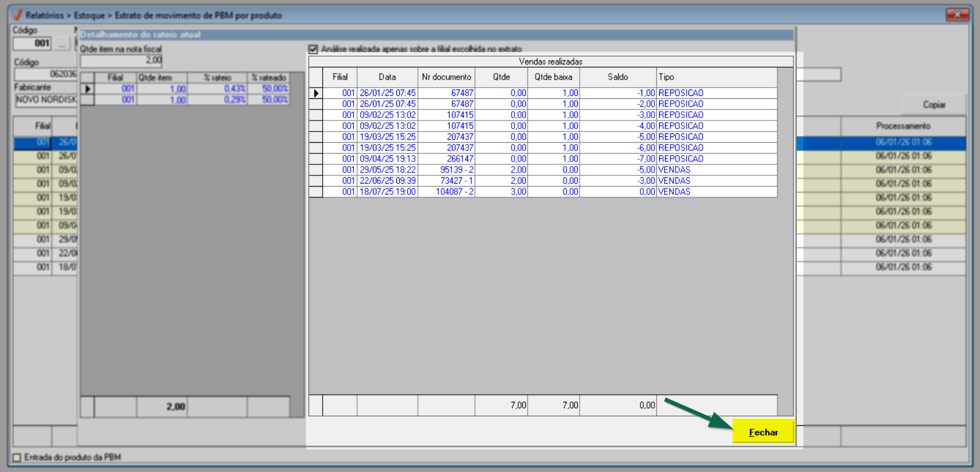Click the '% rateado' column header

click(x=269, y=78)
